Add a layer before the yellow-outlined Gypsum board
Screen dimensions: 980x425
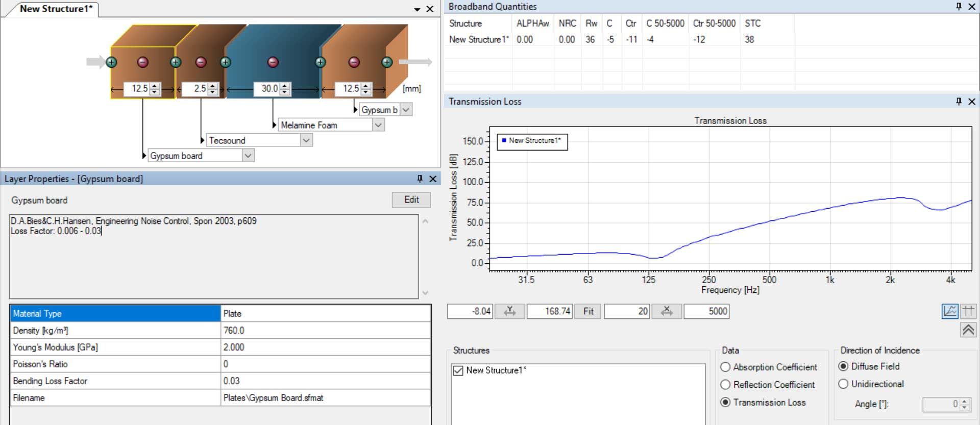111,62
